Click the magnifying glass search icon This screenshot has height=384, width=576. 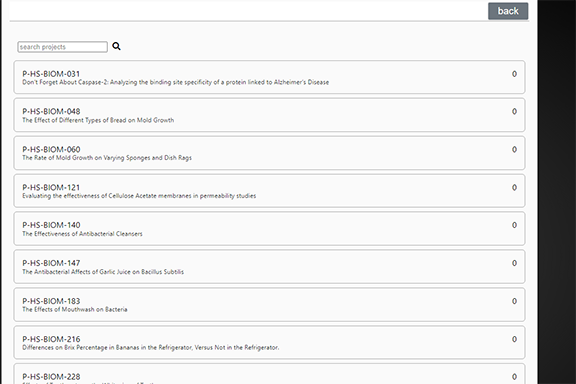pyautogui.click(x=116, y=46)
